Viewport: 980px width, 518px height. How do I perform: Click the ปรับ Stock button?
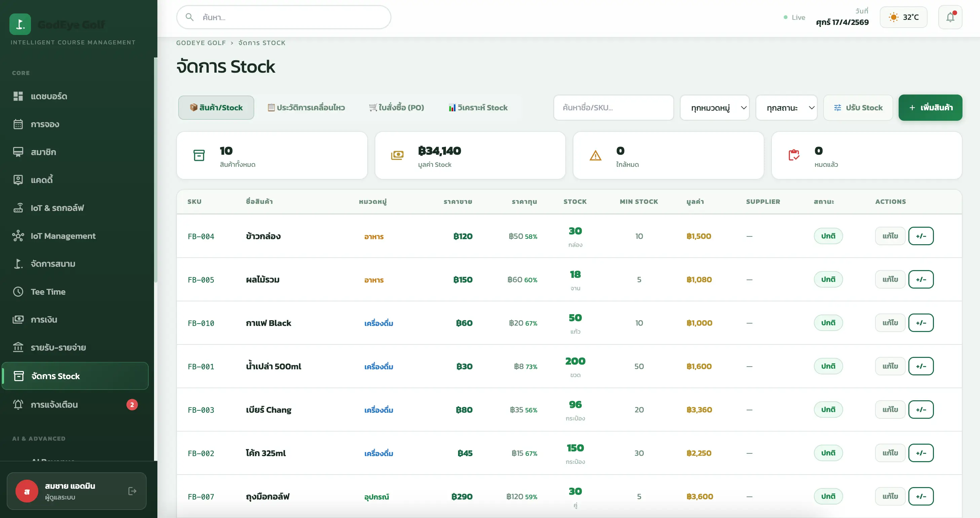858,108
